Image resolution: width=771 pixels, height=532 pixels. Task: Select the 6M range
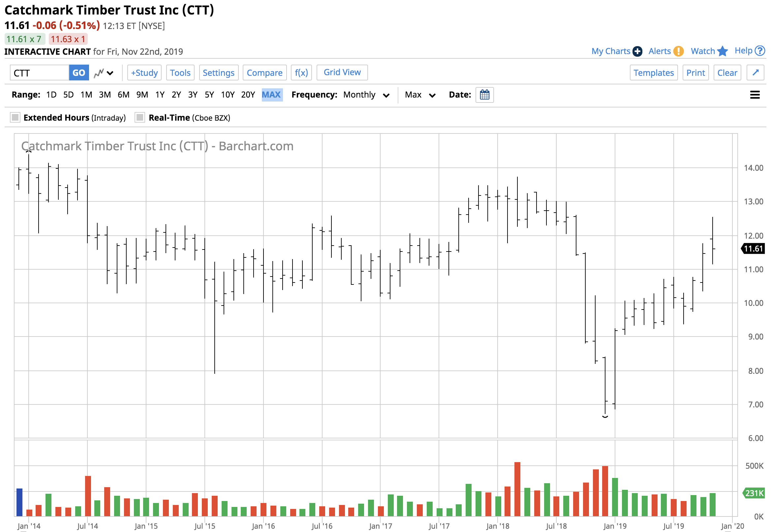[x=123, y=95]
